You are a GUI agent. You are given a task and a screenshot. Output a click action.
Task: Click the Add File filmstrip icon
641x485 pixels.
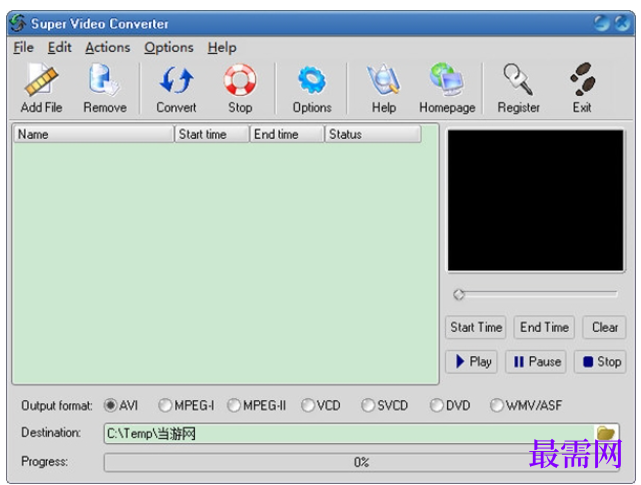[41, 80]
